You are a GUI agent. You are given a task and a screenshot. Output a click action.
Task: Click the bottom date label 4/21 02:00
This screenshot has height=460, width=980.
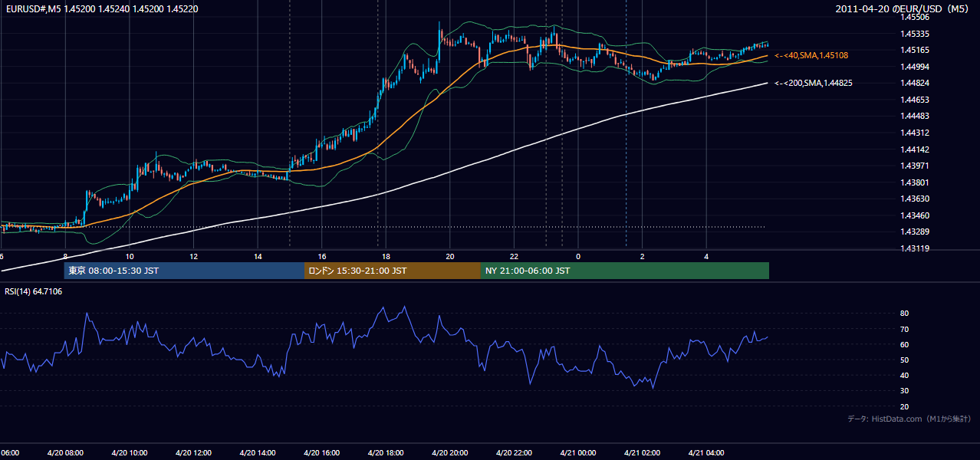click(x=642, y=452)
